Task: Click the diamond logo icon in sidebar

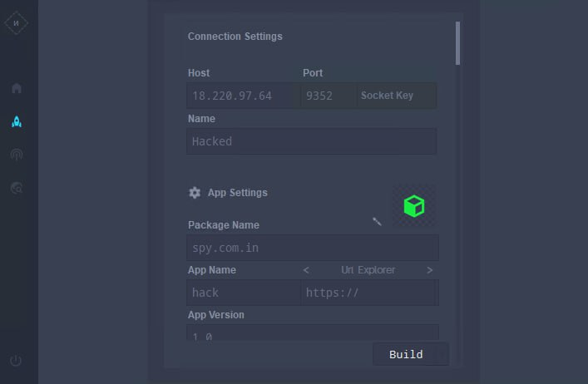Action: click(16, 23)
